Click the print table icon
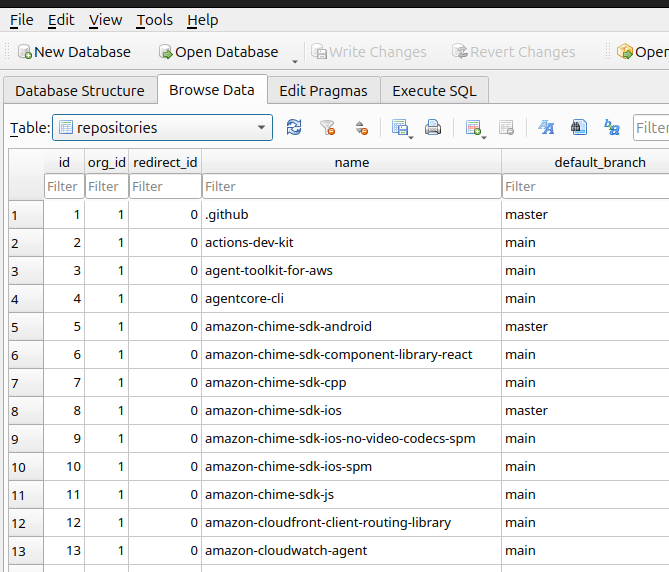 tap(433, 127)
